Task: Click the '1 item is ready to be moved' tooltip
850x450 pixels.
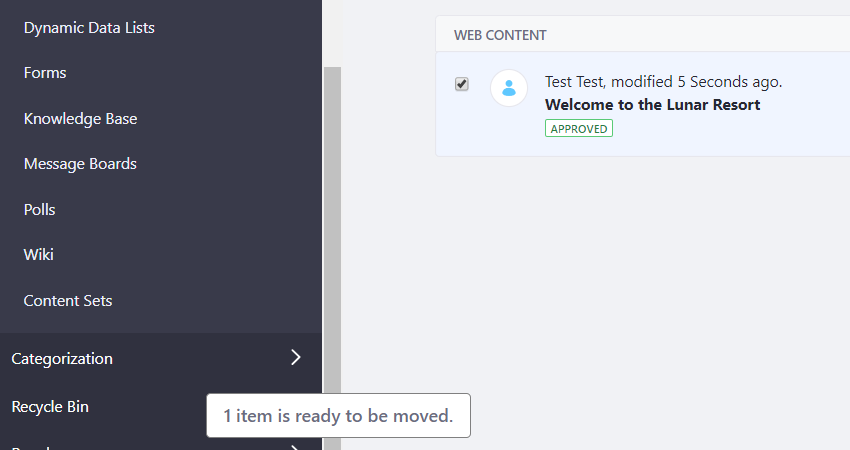Action: pos(338,416)
